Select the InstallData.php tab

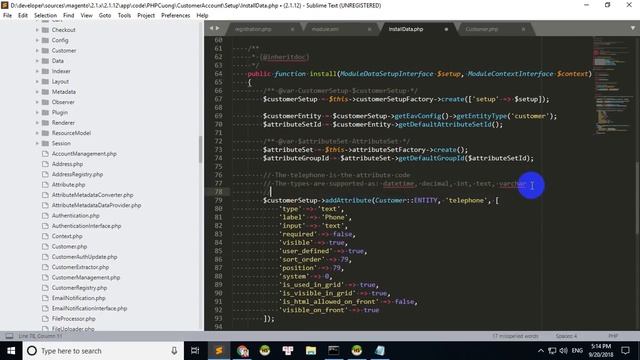(406, 29)
